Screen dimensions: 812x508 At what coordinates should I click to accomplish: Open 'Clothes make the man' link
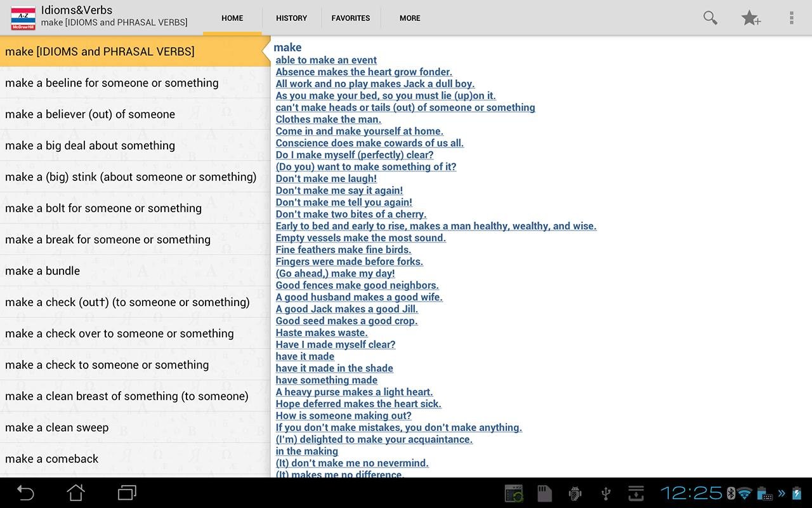click(329, 119)
